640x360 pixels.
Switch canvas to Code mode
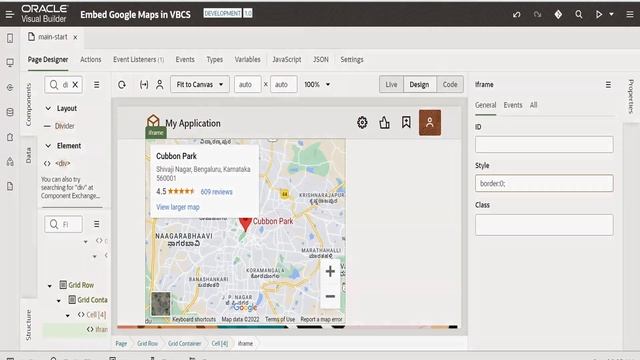pos(450,84)
